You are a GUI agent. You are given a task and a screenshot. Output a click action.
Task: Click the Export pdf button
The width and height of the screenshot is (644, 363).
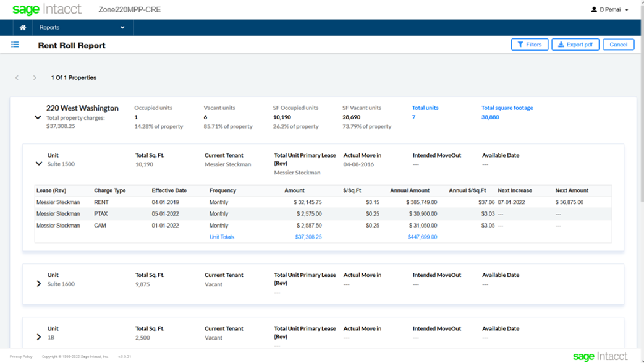click(575, 45)
